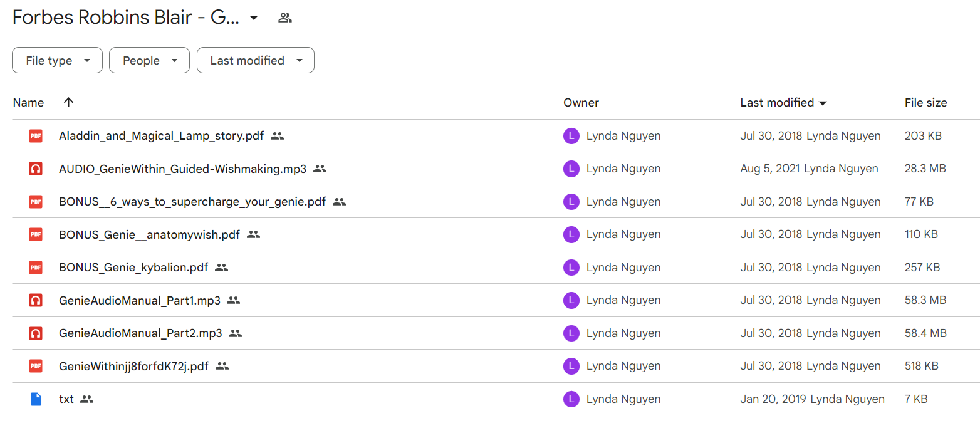Click shared icon next to GenieAudioManual_Part2.mp3
The width and height of the screenshot is (980, 438).
(236, 333)
